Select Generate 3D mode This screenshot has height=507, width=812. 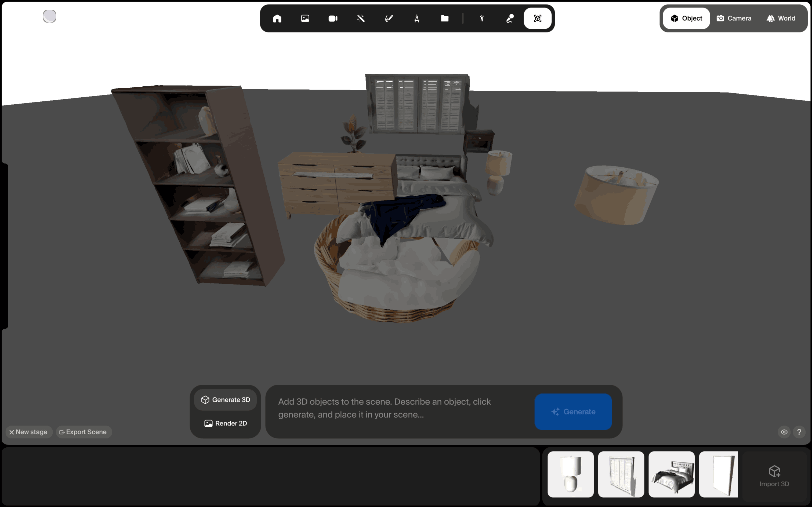(x=226, y=400)
